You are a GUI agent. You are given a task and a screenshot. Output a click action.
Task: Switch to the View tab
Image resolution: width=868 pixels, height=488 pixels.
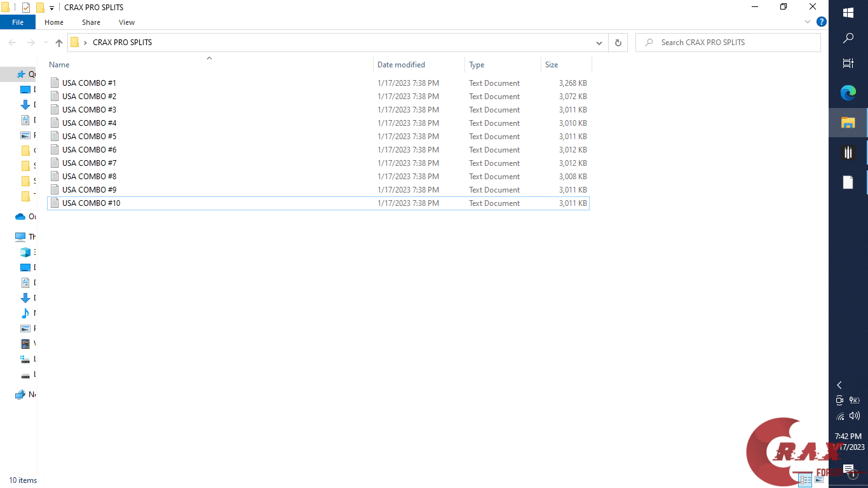(x=126, y=22)
